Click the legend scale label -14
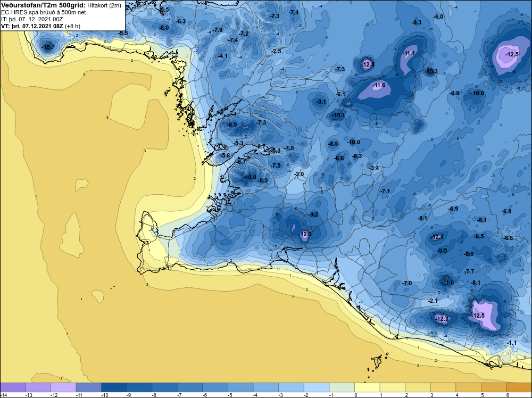The image size is (532, 398). (3, 395)
